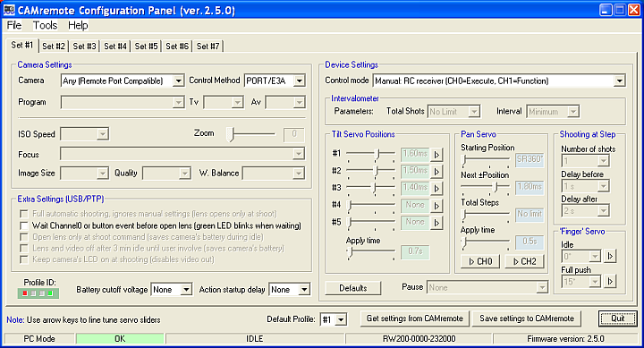Click the Defaults button
This screenshot has height=348, width=644.
coord(352,288)
